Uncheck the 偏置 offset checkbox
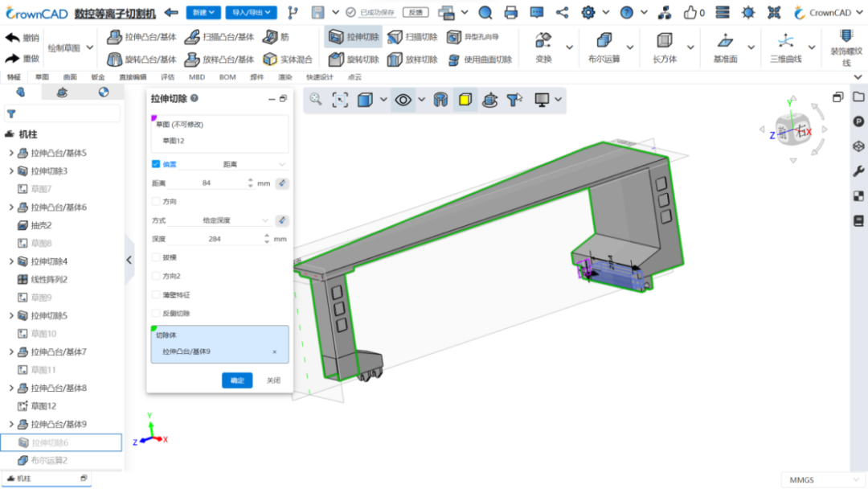868x489 pixels. click(x=156, y=164)
